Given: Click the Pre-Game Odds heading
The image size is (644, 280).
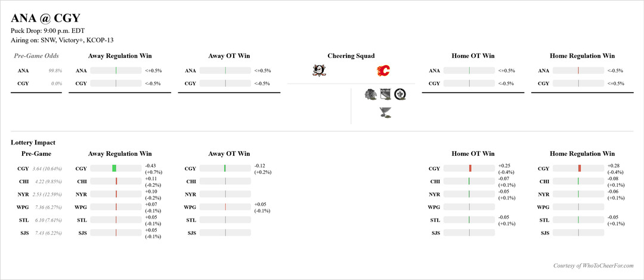Looking at the screenshot, I should point(36,56).
